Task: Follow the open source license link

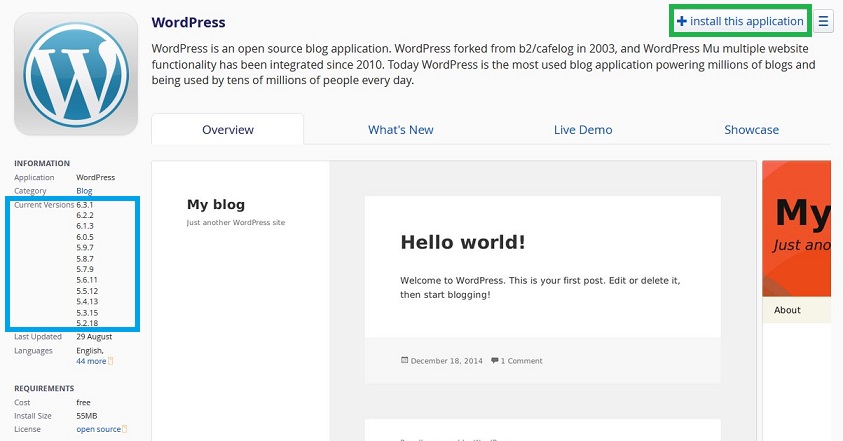Action: [98, 429]
